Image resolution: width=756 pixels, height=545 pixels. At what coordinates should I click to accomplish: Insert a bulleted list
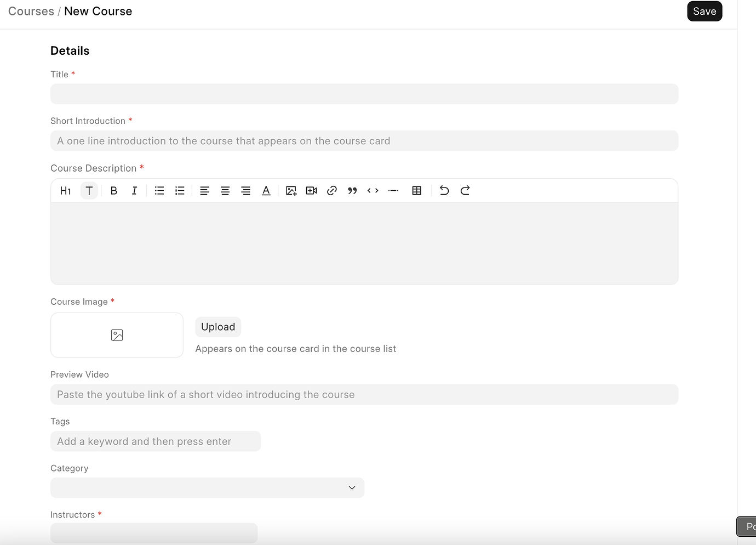(159, 191)
